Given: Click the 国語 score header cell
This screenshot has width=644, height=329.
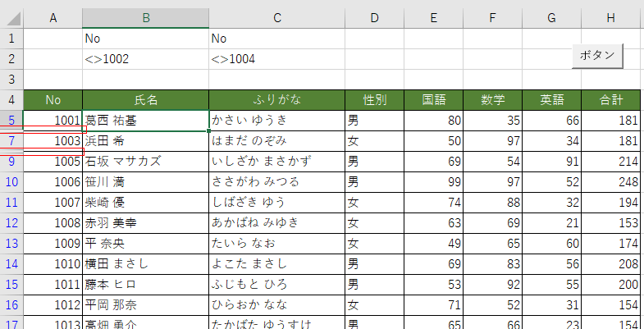Looking at the screenshot, I should pyautogui.click(x=433, y=100).
